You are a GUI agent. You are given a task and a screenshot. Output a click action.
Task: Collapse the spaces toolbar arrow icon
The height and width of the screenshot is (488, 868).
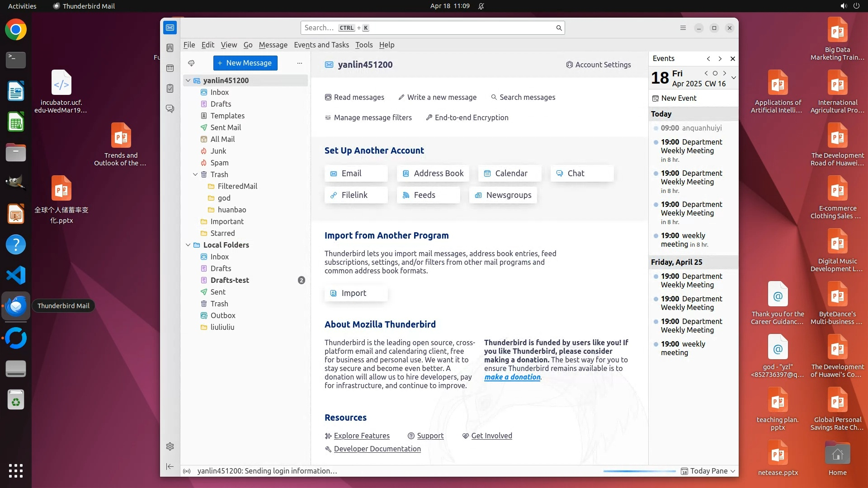click(170, 466)
